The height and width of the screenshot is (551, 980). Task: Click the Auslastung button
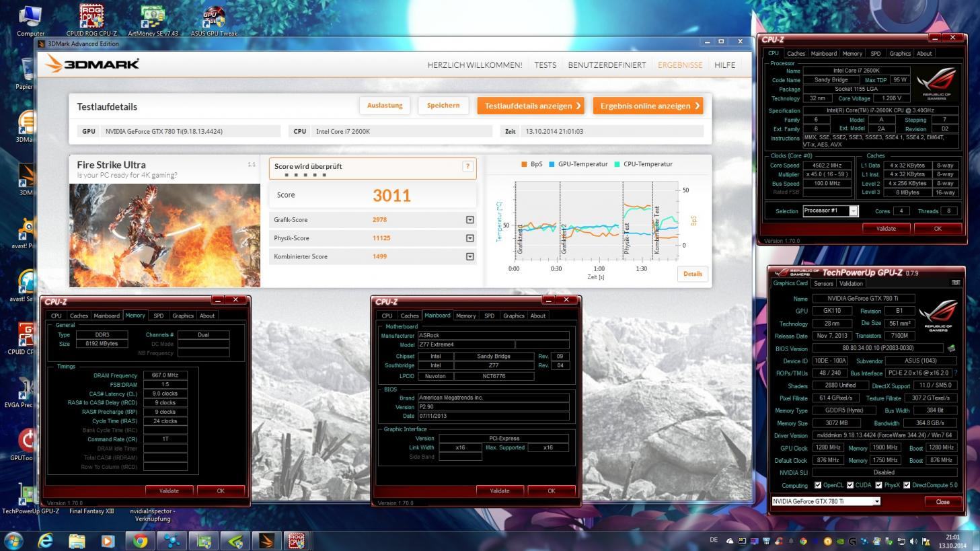tap(385, 106)
